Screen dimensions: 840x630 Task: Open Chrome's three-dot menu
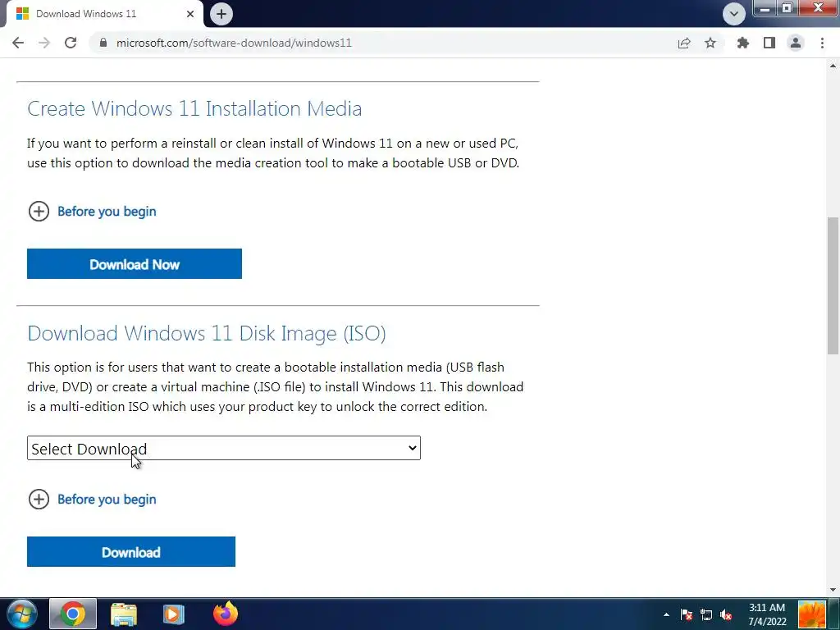click(822, 43)
